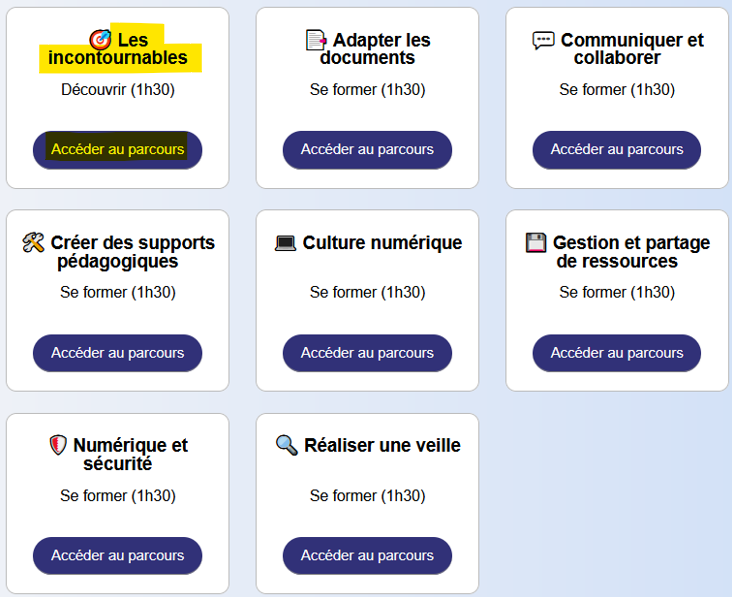Start the Réaliser une veille parcours
The width and height of the screenshot is (732, 597).
(x=367, y=556)
